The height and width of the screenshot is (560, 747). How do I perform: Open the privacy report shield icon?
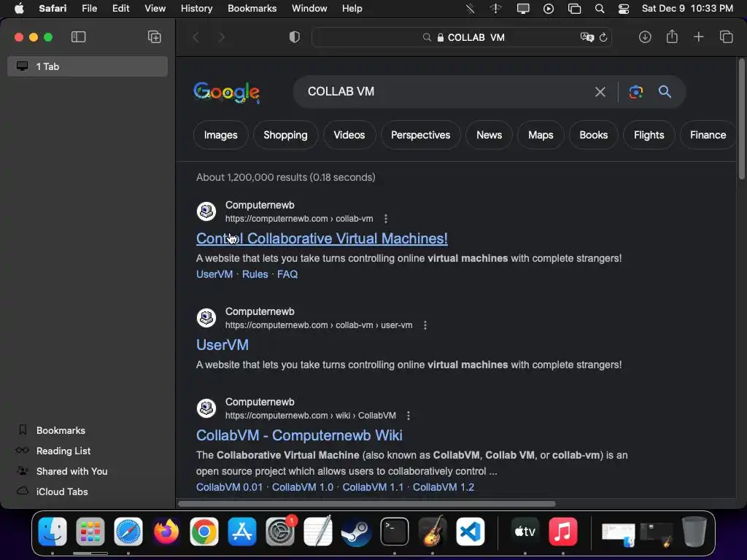coord(295,37)
